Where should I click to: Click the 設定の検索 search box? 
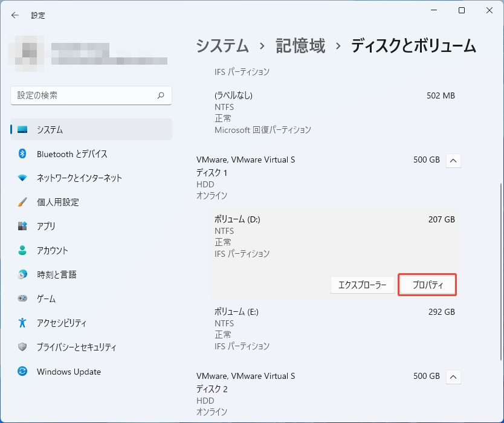[91, 95]
